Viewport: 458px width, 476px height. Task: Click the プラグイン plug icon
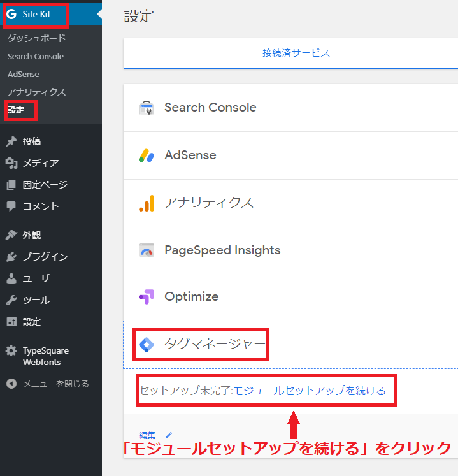11,257
